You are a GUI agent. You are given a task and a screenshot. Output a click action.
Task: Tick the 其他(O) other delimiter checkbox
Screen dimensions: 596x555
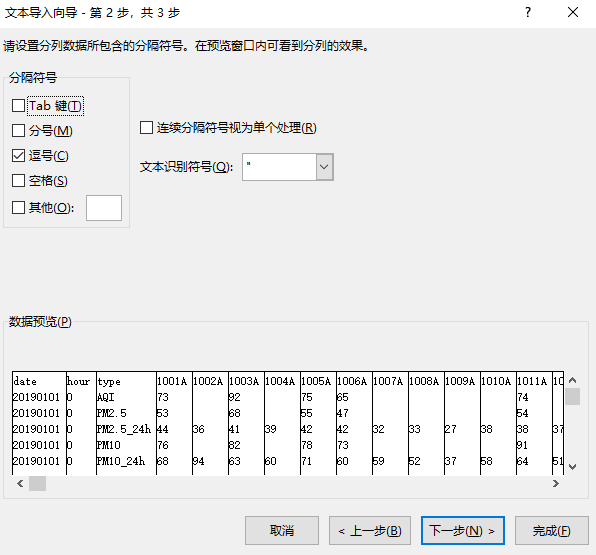pos(18,208)
